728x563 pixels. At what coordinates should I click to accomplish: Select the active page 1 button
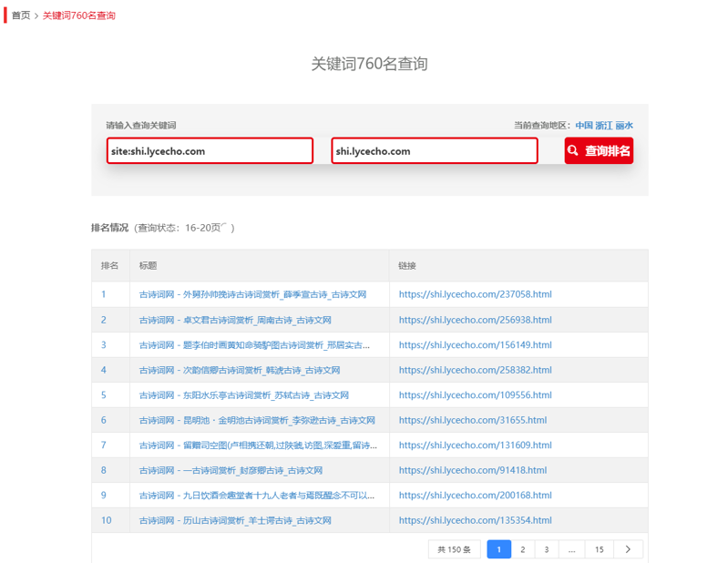click(498, 549)
